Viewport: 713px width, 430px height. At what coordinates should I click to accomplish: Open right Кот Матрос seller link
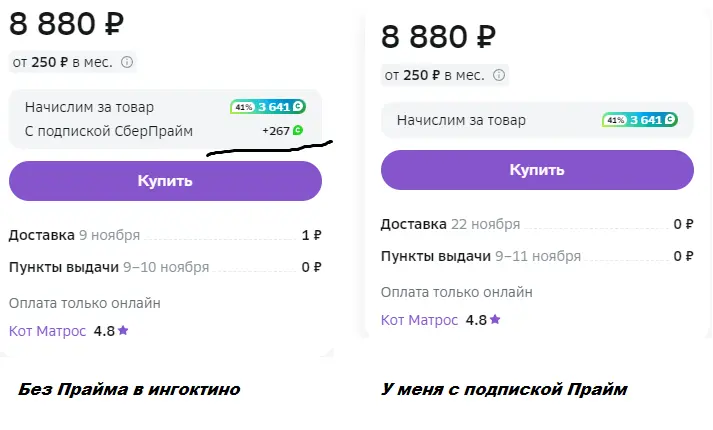click(419, 320)
